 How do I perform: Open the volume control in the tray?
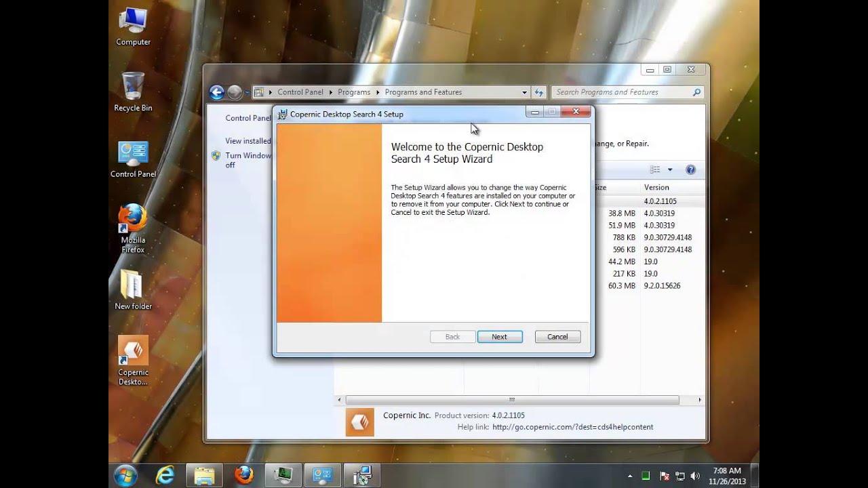point(696,476)
